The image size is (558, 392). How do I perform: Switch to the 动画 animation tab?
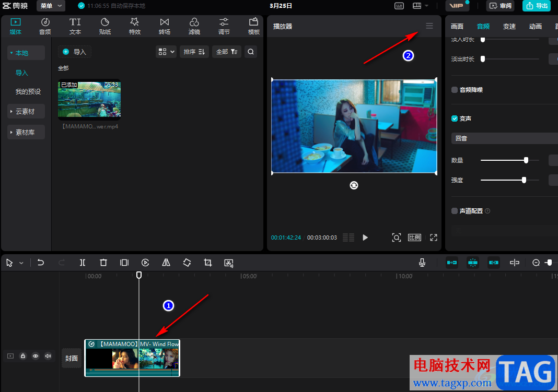pyautogui.click(x=535, y=26)
